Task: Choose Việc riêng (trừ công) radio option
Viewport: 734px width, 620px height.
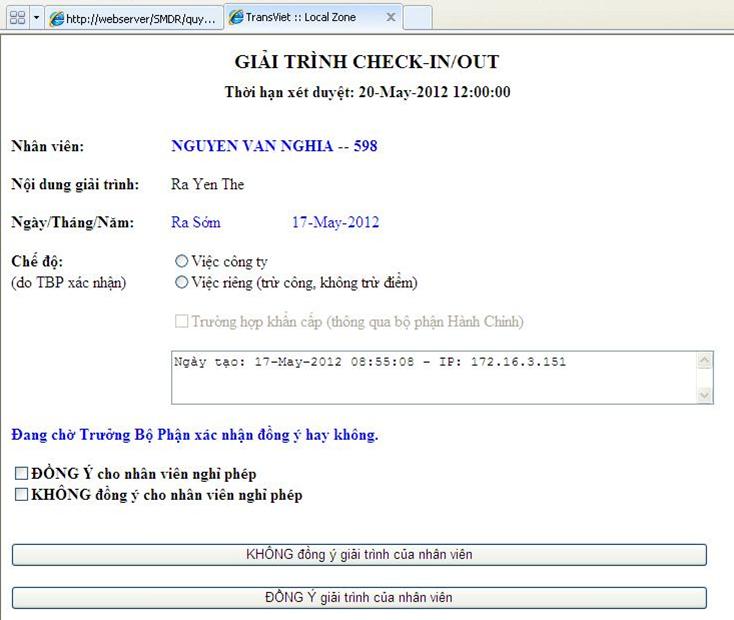Action: click(181, 282)
